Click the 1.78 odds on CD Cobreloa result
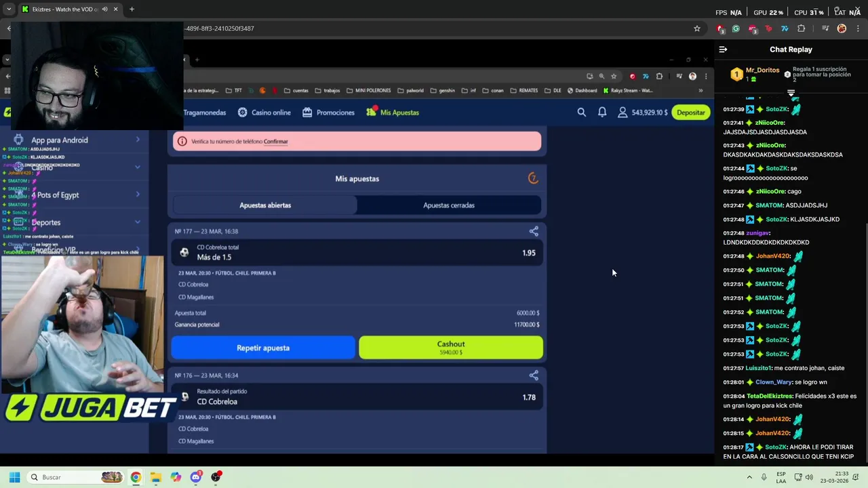Screen dimensions: 868x488 [x=529, y=397]
